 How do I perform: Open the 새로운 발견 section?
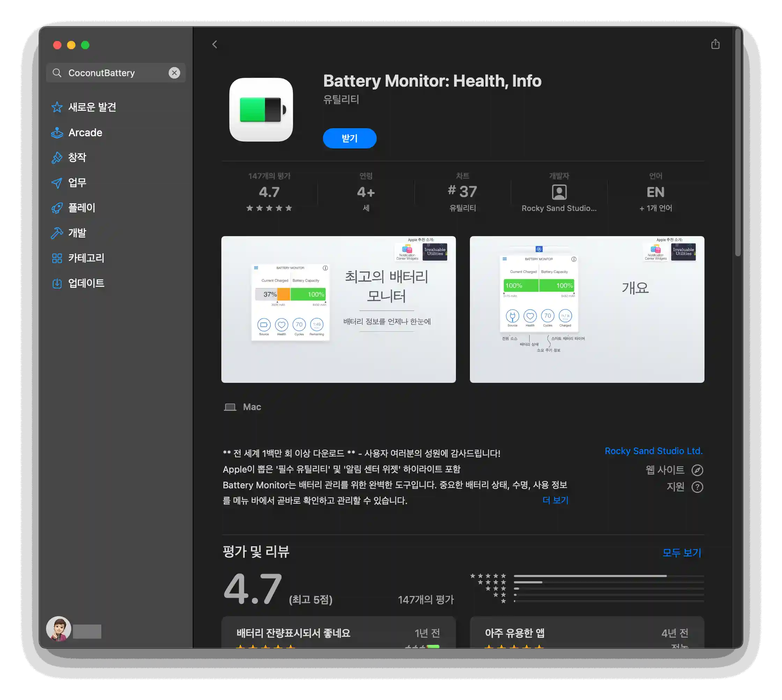[x=92, y=107]
